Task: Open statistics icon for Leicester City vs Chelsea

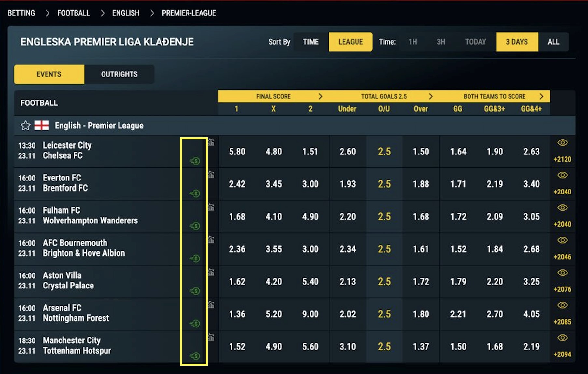Action: (x=211, y=142)
